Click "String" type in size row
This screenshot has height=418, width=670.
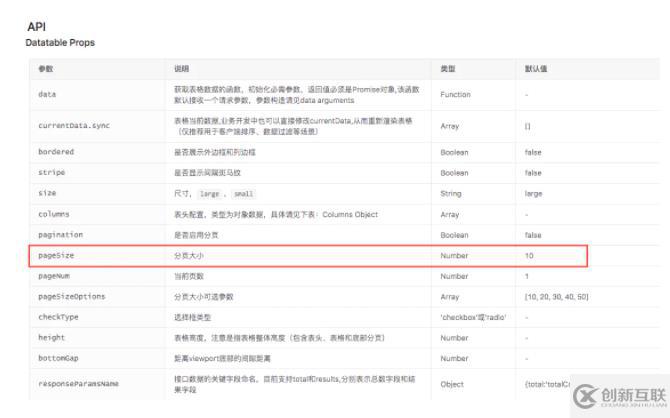coord(451,194)
